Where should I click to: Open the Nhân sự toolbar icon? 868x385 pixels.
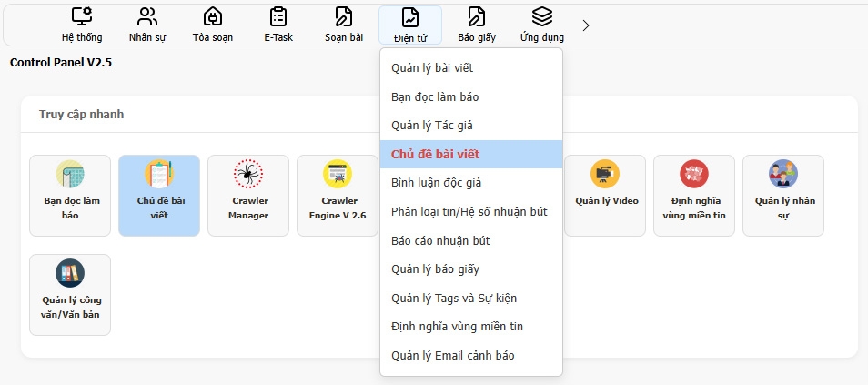pos(147,25)
